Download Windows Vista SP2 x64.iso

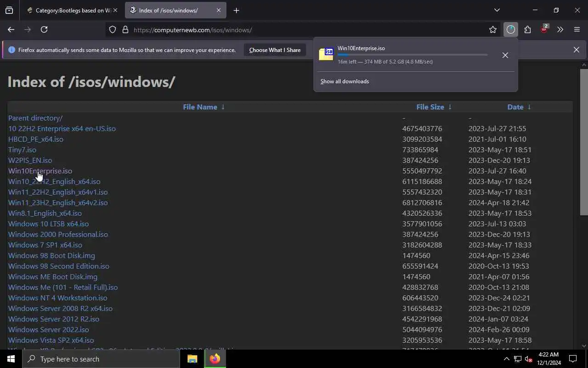click(51, 340)
